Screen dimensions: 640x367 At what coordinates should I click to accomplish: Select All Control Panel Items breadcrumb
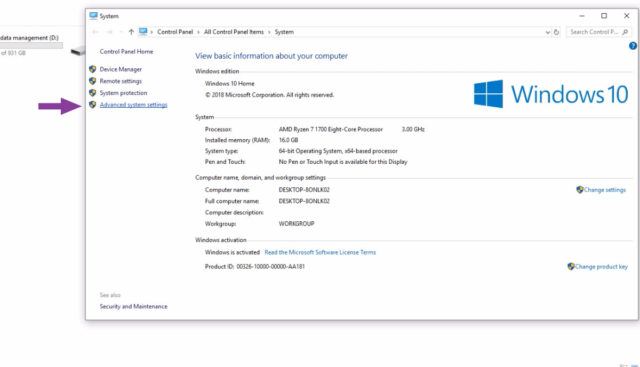tap(234, 32)
